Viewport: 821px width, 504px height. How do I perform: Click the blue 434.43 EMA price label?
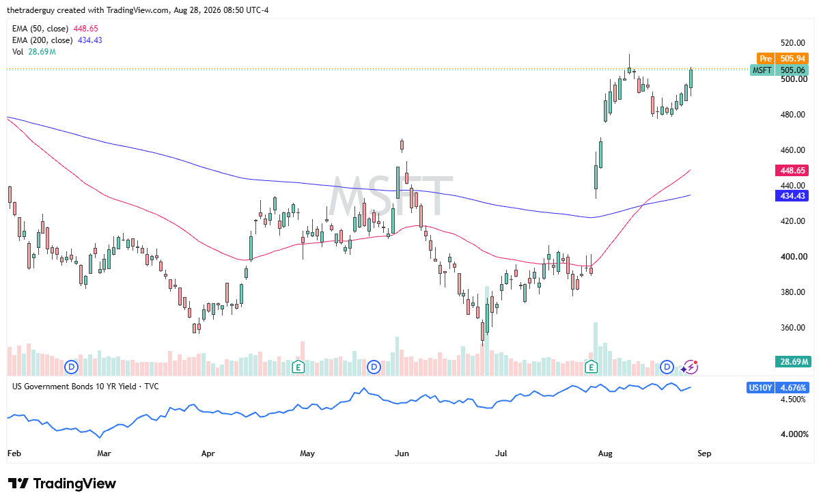point(792,196)
